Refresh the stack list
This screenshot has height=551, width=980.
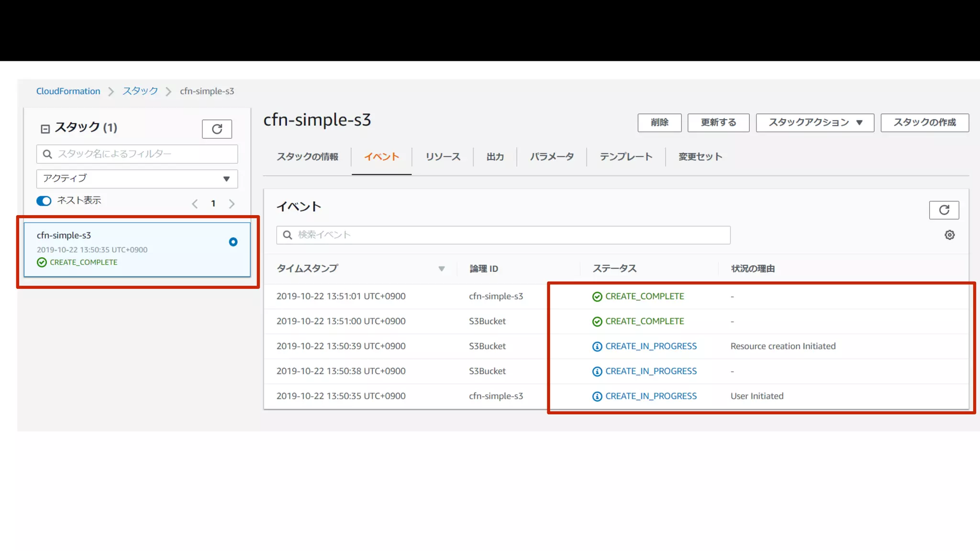pos(217,129)
